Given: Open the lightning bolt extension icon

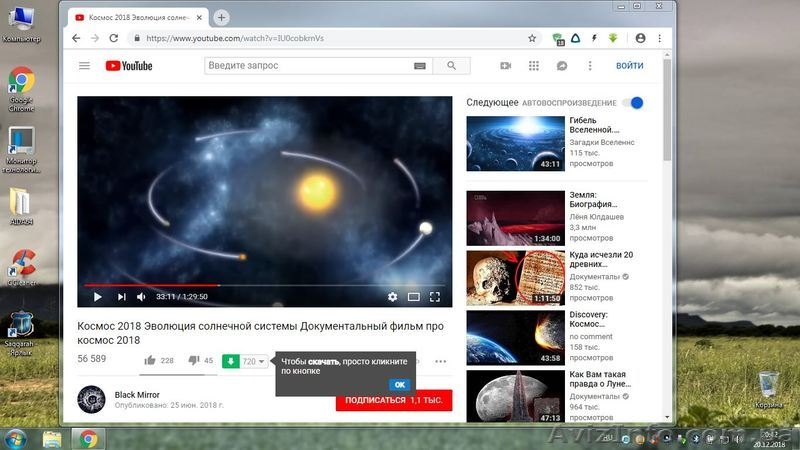Looking at the screenshot, I should [594, 38].
